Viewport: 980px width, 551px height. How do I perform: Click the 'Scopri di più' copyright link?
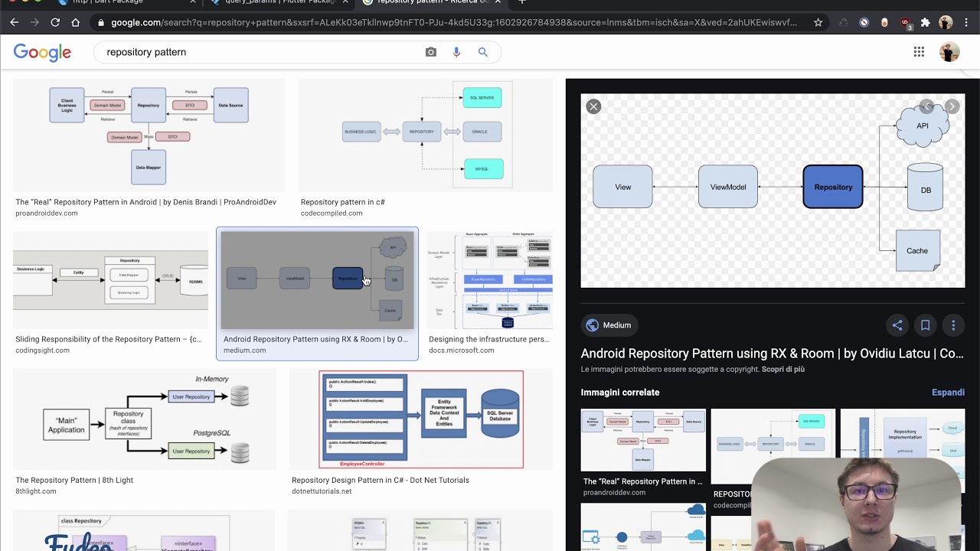(783, 370)
